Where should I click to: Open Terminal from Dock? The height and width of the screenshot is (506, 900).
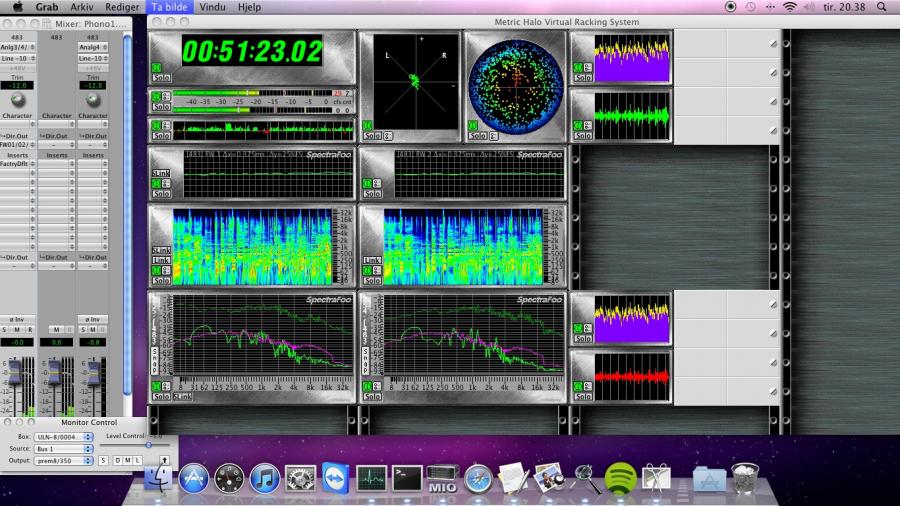(407, 478)
